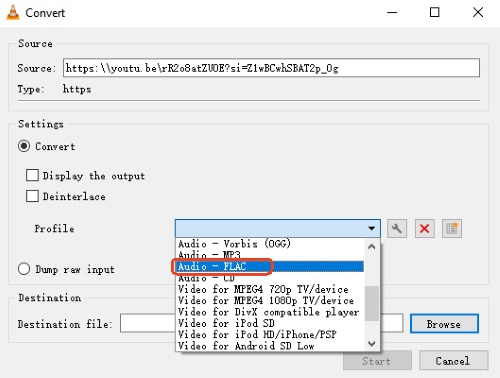500x378 pixels.
Task: Minimize the Convert window
Action: (392, 13)
